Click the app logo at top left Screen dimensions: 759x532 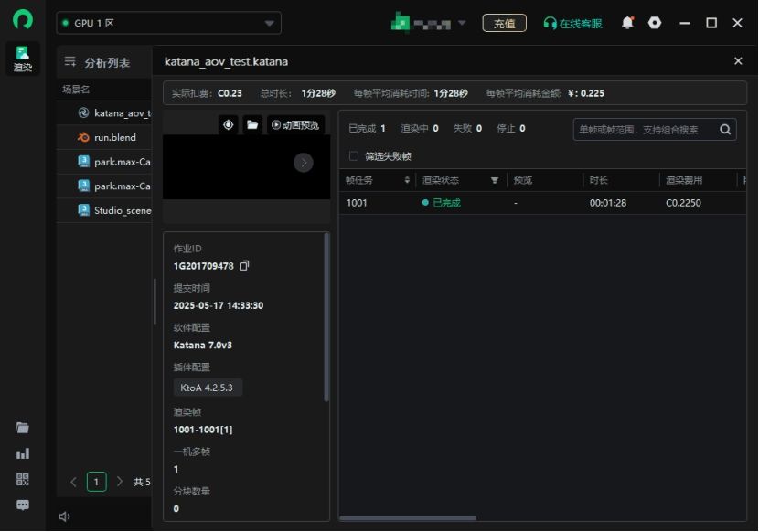tap(22, 20)
